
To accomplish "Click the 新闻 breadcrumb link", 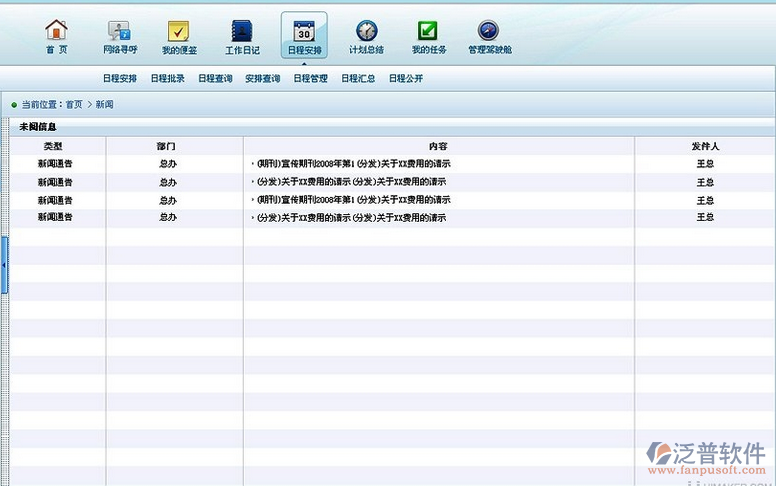I will click(x=104, y=104).
